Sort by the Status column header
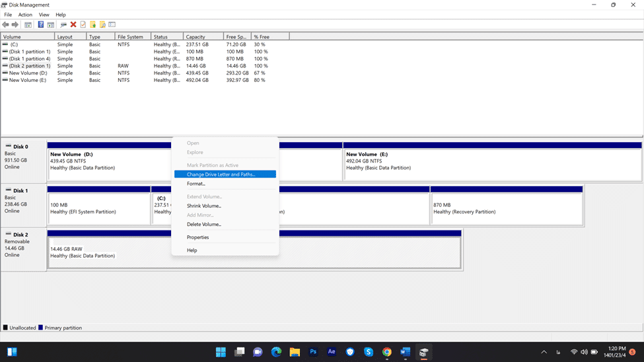 (x=166, y=36)
